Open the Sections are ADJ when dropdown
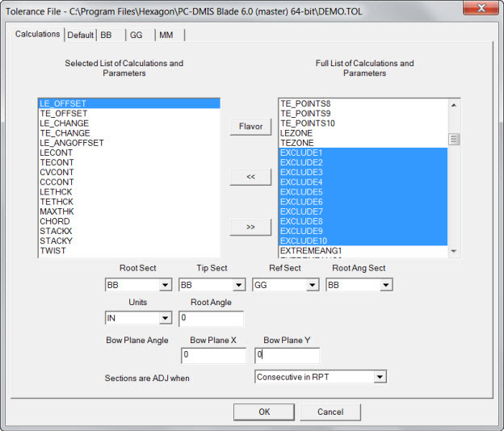This screenshot has width=504, height=431. (380, 377)
